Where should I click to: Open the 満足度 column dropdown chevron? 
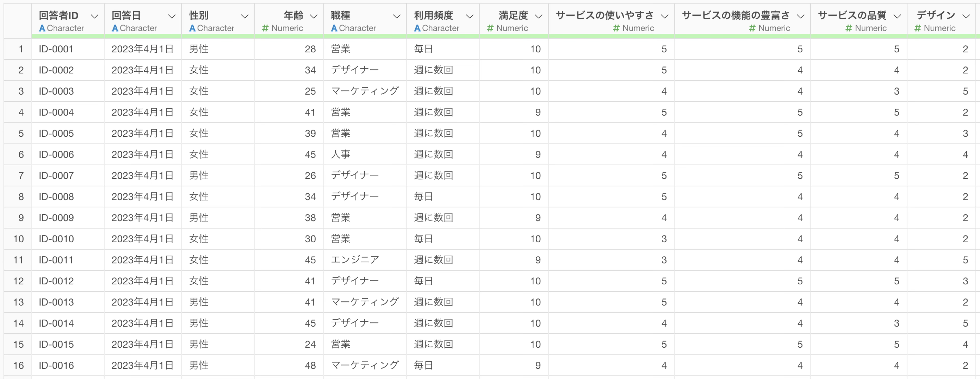click(538, 16)
